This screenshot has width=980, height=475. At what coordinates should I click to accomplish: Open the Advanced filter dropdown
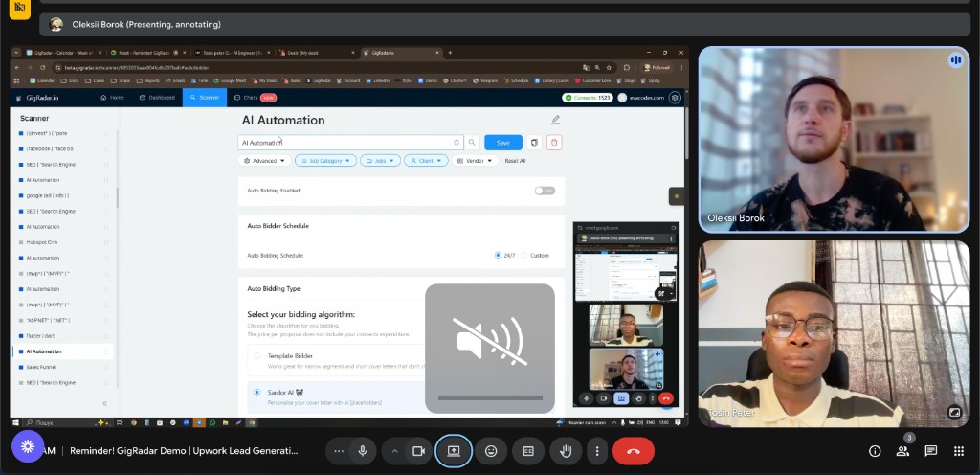[x=264, y=161]
